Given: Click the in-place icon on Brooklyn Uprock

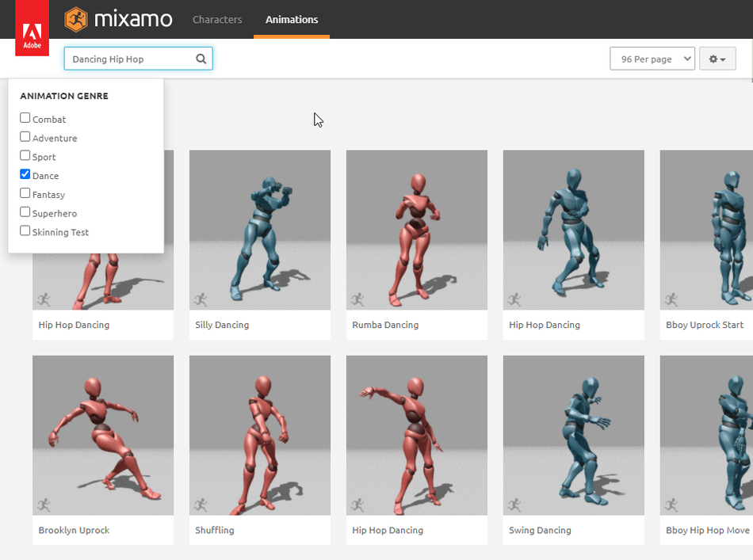Looking at the screenshot, I should pos(44,506).
